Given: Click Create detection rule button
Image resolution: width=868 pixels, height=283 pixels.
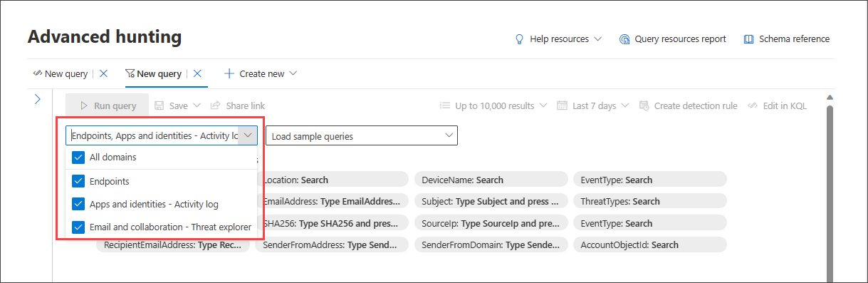Looking at the screenshot, I should [x=689, y=106].
